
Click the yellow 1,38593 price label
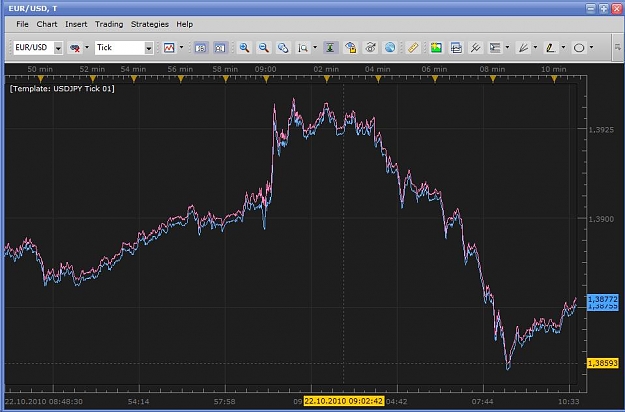[603, 363]
